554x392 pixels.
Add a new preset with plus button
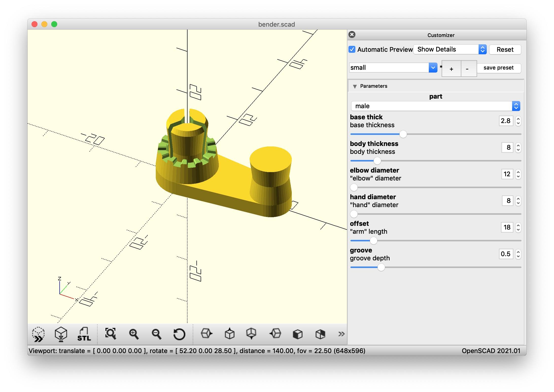tap(451, 69)
